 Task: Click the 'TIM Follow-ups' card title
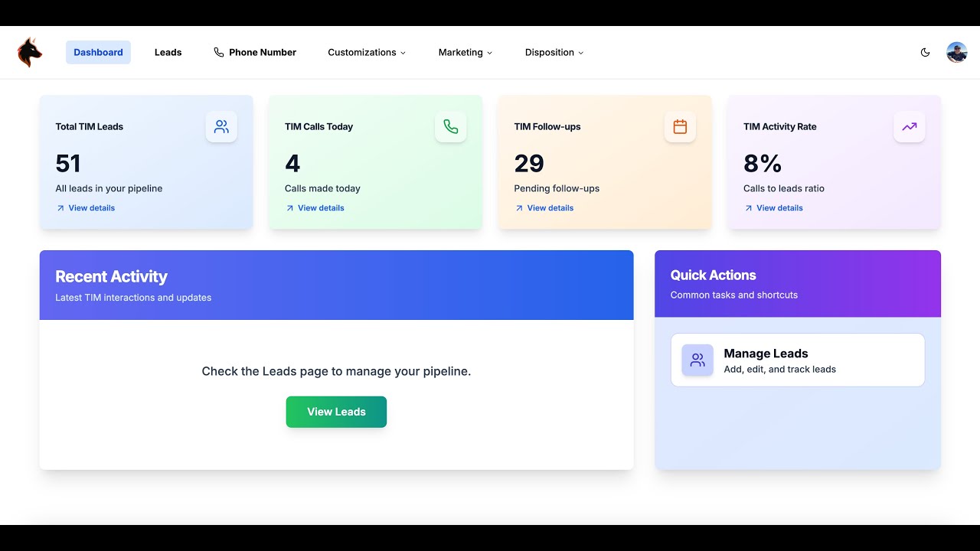[547, 127]
